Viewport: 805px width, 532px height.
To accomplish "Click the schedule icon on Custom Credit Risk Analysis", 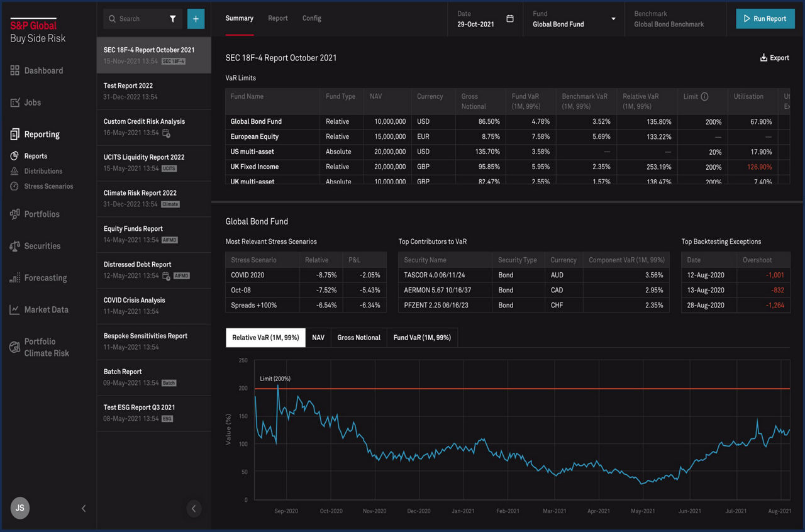I will click(x=166, y=133).
